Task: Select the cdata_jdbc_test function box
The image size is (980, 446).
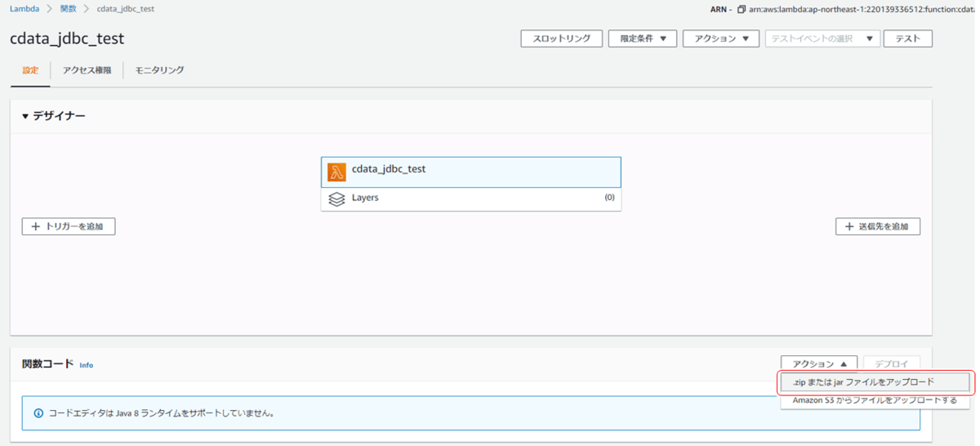Action: click(x=471, y=172)
